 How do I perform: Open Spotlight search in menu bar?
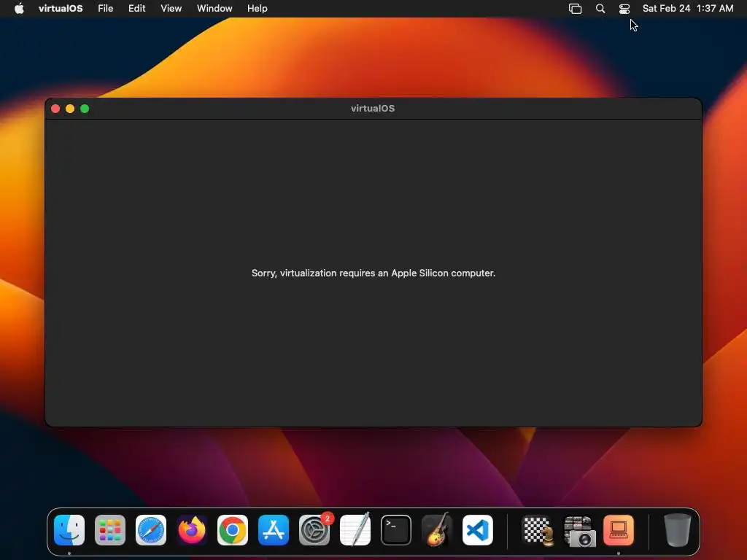pyautogui.click(x=600, y=9)
